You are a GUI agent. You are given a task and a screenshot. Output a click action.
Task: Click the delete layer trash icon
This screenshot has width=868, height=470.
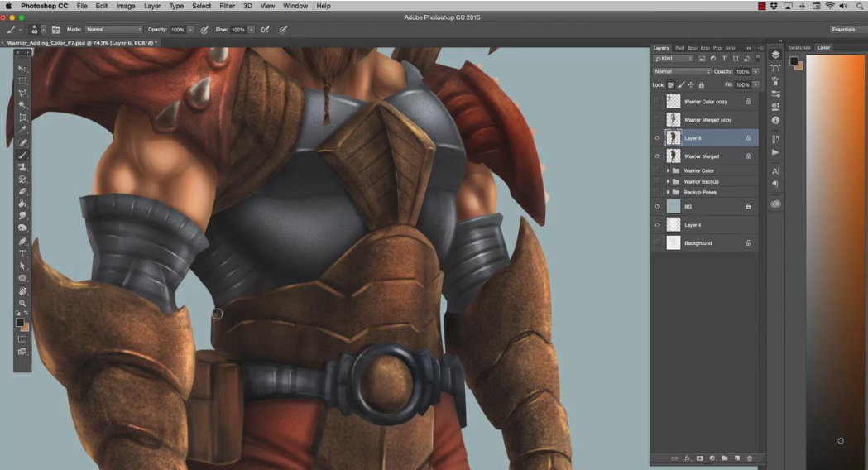(x=750, y=458)
